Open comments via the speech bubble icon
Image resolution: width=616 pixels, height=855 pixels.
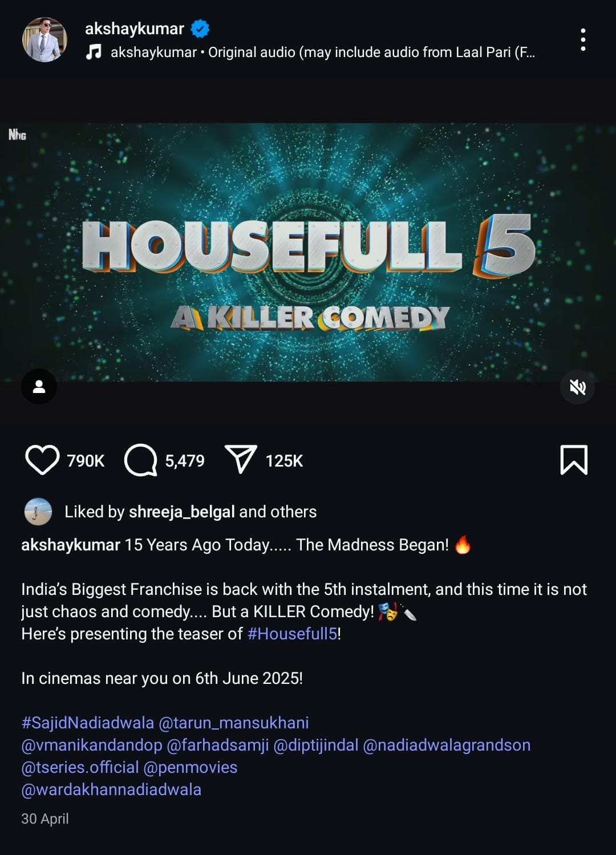tap(140, 460)
